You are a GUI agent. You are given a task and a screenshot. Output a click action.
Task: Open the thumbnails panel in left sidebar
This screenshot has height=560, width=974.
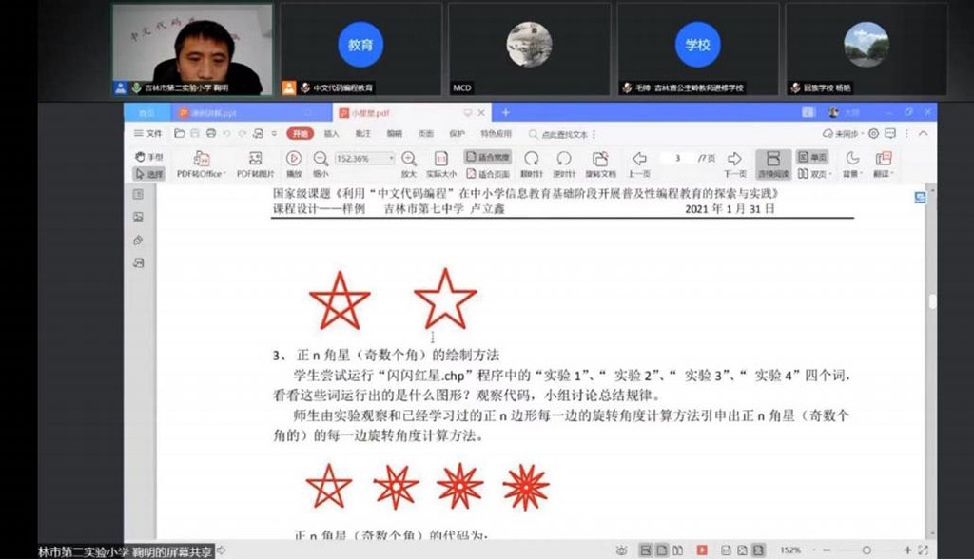tap(139, 218)
